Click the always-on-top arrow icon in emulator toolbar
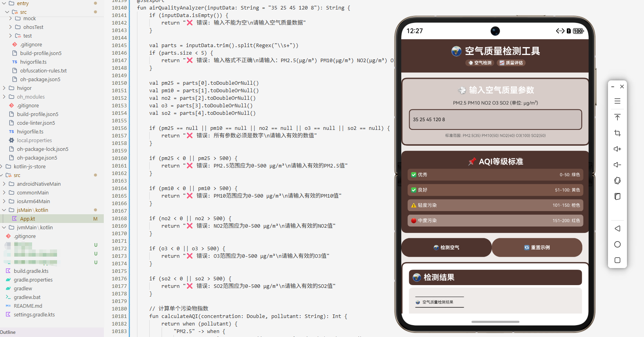This screenshot has width=644, height=337. (617, 117)
